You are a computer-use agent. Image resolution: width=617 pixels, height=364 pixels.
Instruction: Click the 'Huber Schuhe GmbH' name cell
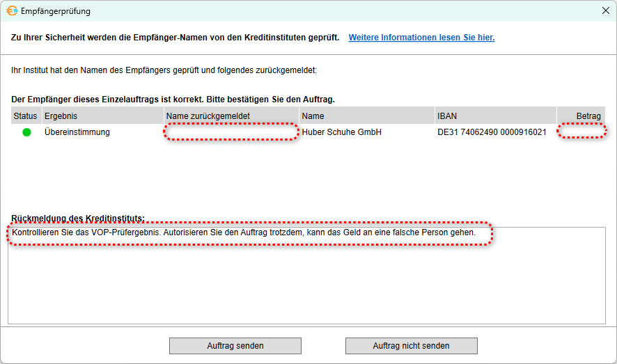tap(341, 132)
